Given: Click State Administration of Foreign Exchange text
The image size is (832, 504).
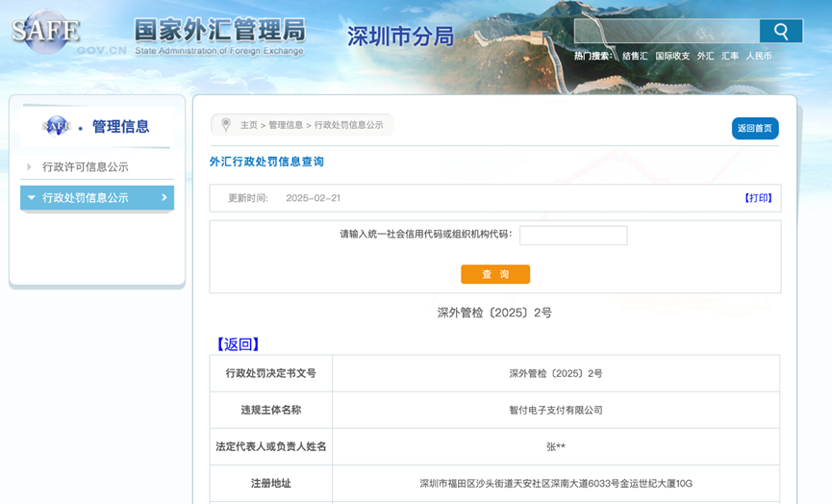Looking at the screenshot, I should point(219,51).
